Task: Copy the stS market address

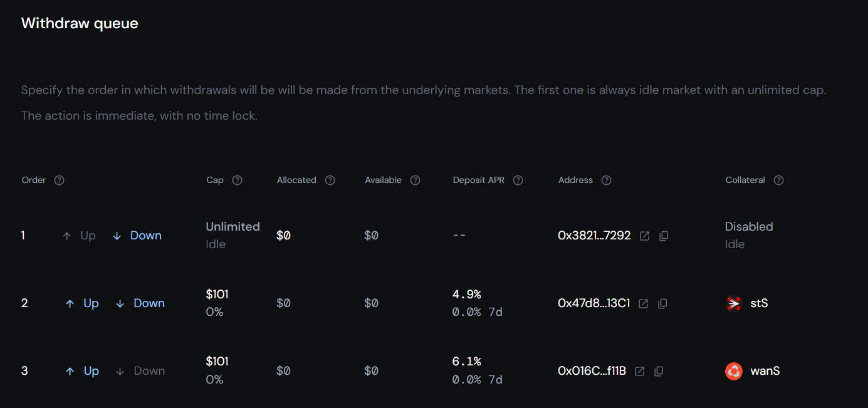Action: click(x=662, y=303)
